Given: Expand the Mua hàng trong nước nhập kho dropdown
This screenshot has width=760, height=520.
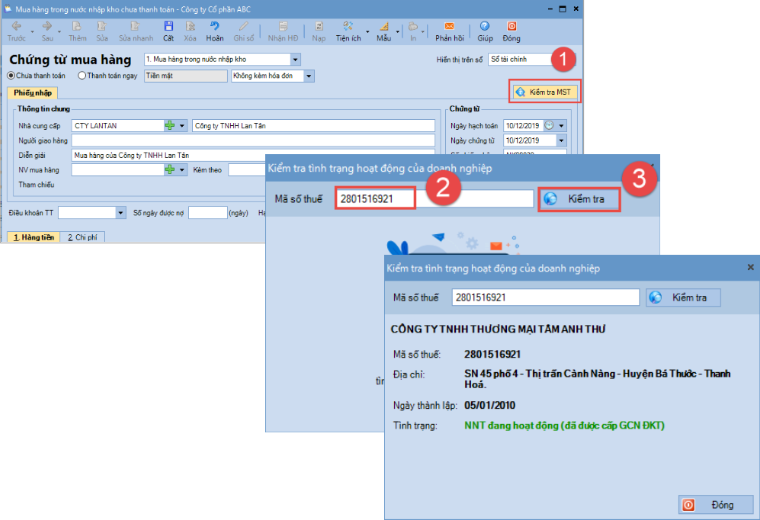Looking at the screenshot, I should pos(295,59).
